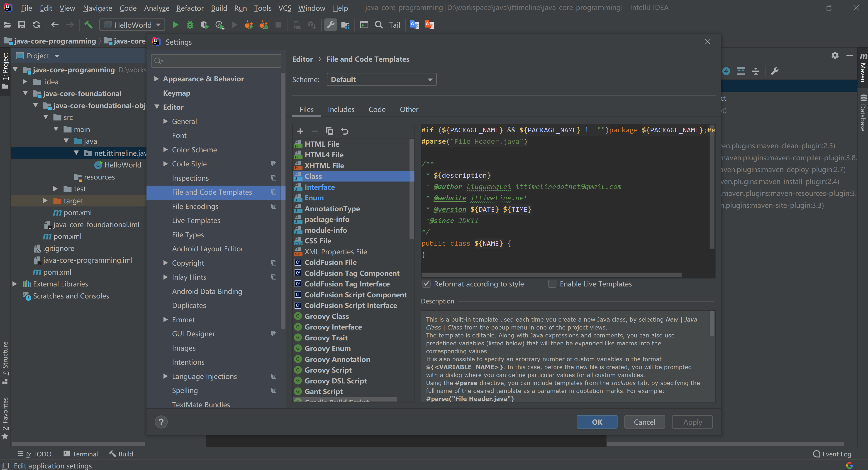Image resolution: width=868 pixels, height=470 pixels.
Task: Select Live Templates settings page
Action: coord(196,220)
